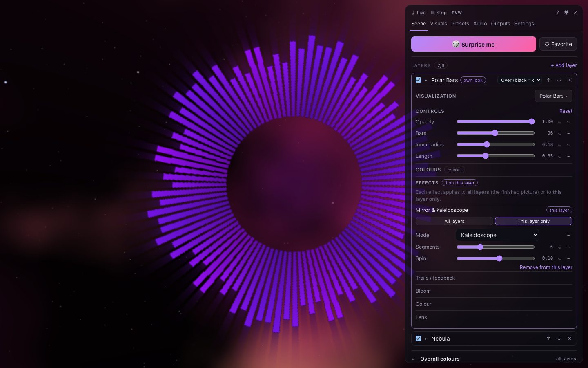This screenshot has height=368, width=588.
Task: Click the Add layer link
Action: pyautogui.click(x=564, y=65)
